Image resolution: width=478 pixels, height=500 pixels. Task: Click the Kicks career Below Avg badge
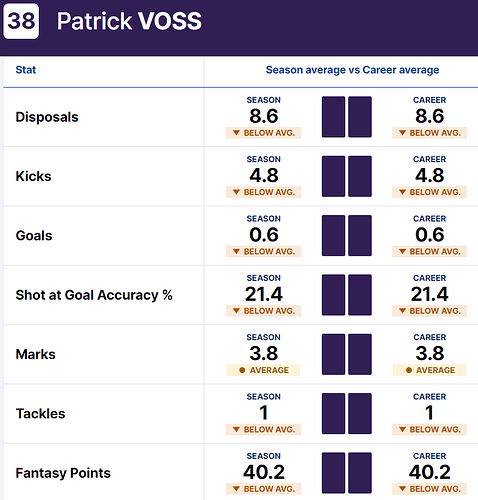coord(430,192)
